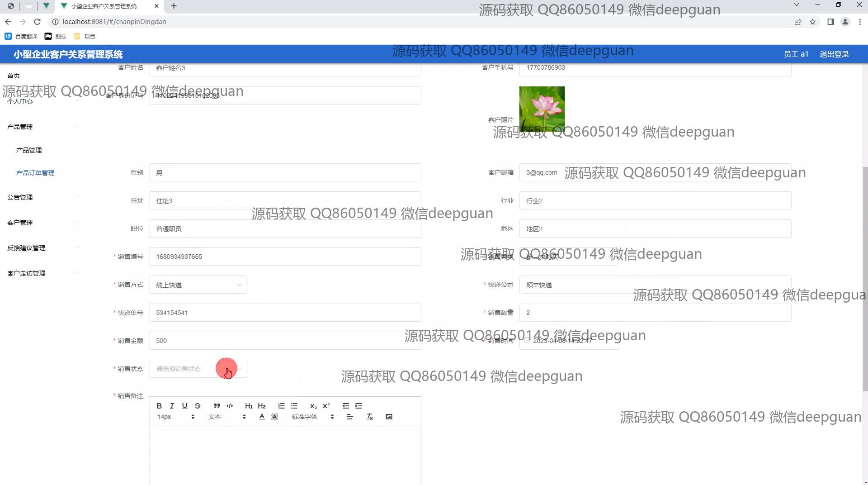Image resolution: width=868 pixels, height=485 pixels.
Task: Insert a code block in the editor
Action: (230, 406)
